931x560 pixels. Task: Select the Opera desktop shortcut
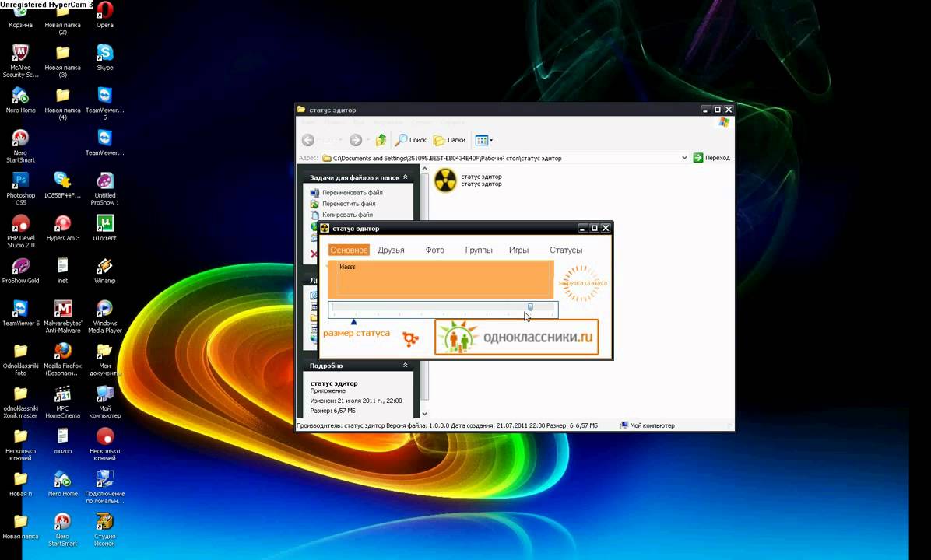pyautogui.click(x=104, y=15)
